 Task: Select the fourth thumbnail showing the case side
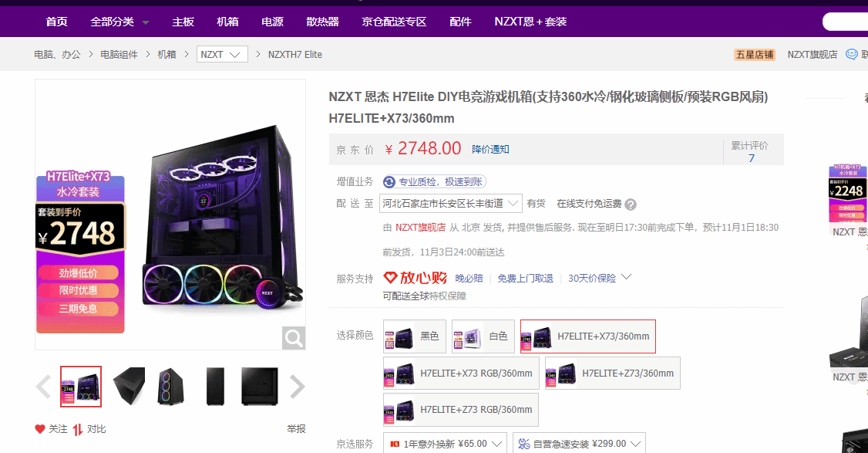click(215, 387)
